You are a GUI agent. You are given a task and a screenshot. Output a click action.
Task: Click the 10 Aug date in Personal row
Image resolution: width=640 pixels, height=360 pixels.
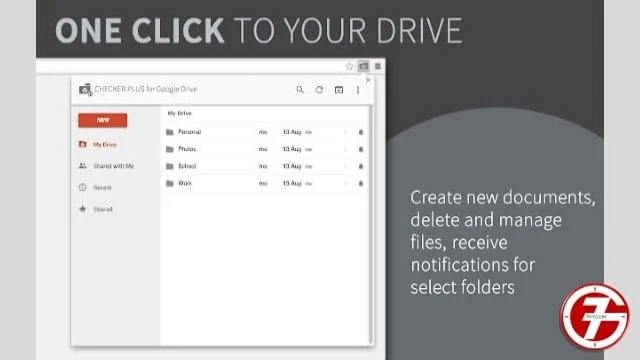pos(292,132)
